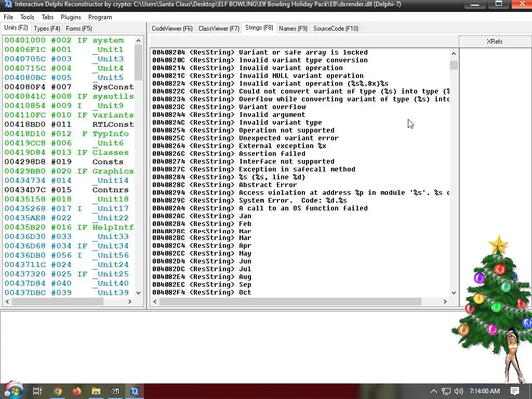Click the units list scroll-right arrow
Image resolution: width=532 pixels, height=399 pixels.
(129, 301)
